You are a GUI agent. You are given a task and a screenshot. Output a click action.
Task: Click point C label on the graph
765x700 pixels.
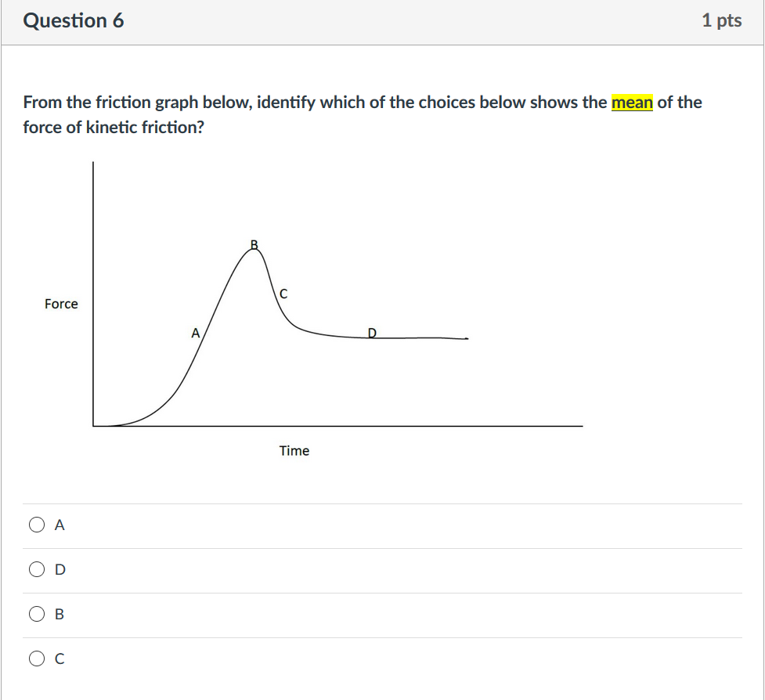pyautogui.click(x=283, y=294)
